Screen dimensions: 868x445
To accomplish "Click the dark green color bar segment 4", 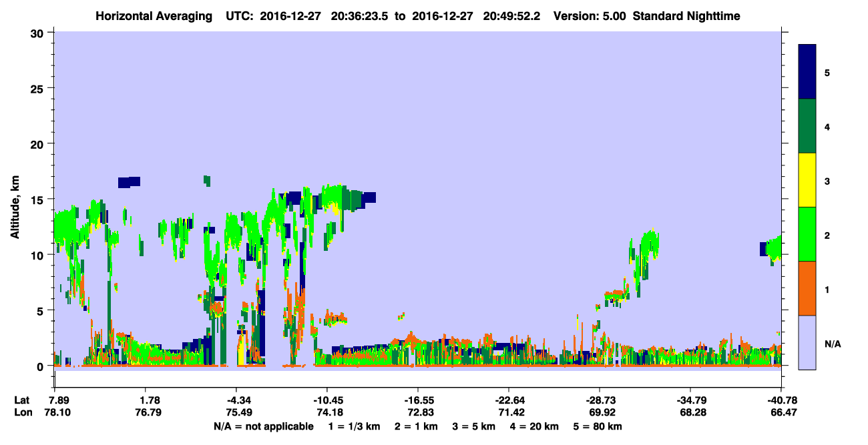I will [807, 126].
